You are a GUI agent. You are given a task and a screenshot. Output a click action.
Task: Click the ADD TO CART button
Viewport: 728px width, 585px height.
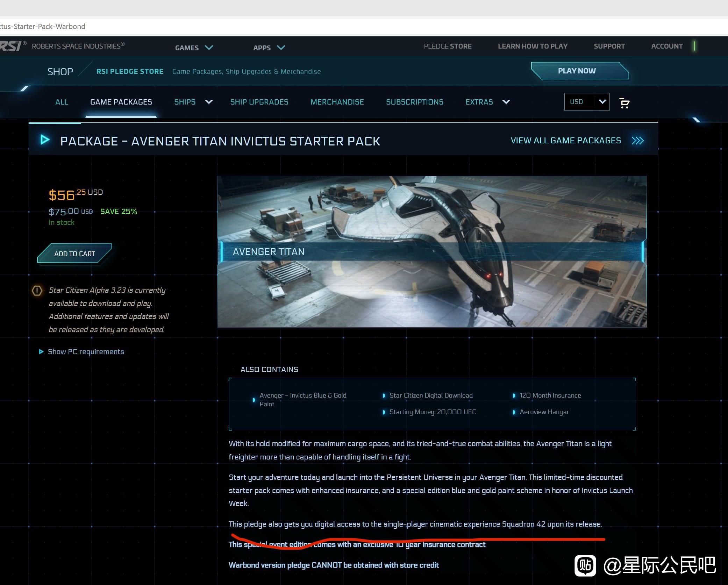74,254
